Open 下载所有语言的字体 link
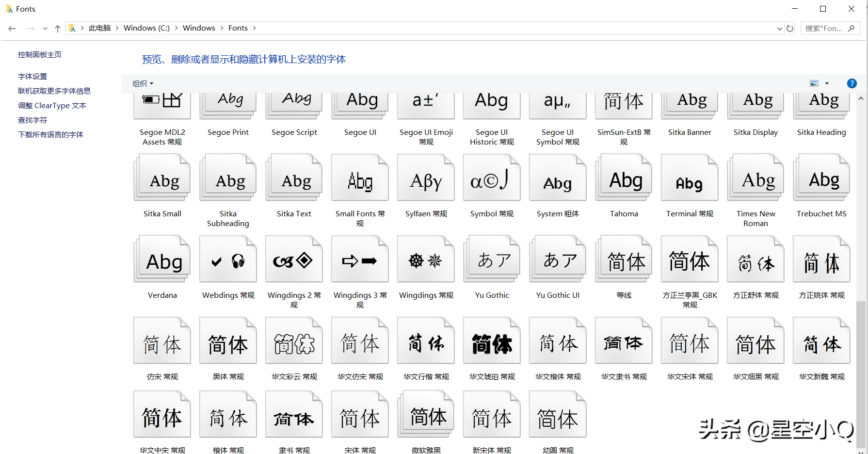The width and height of the screenshot is (868, 454). pyautogui.click(x=51, y=135)
